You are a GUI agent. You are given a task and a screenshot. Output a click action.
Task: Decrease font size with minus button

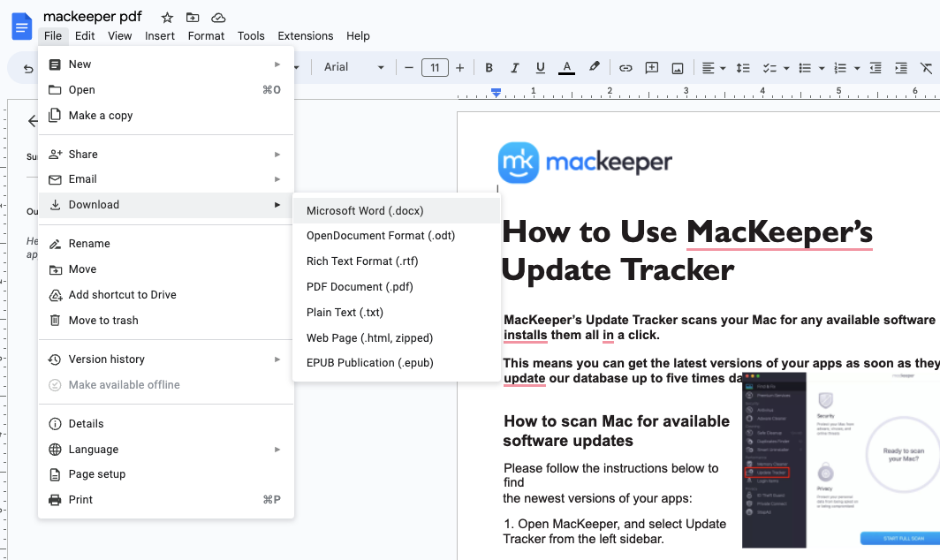[409, 68]
